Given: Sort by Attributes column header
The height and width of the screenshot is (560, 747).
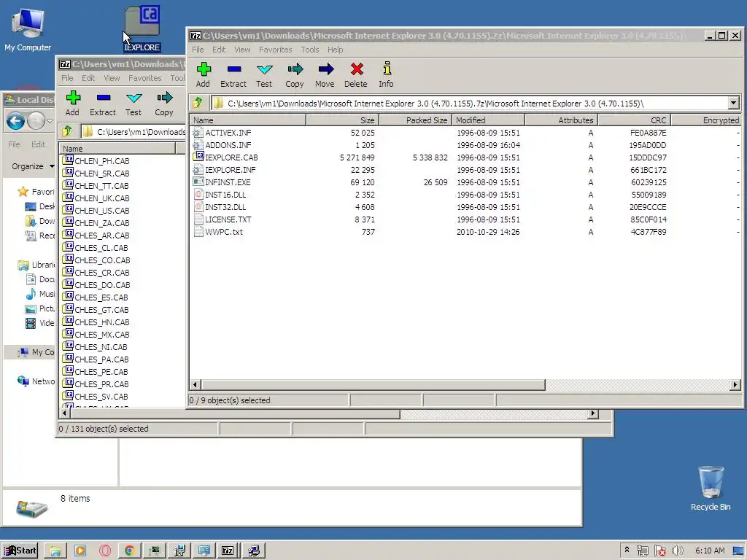Looking at the screenshot, I should [x=561, y=120].
